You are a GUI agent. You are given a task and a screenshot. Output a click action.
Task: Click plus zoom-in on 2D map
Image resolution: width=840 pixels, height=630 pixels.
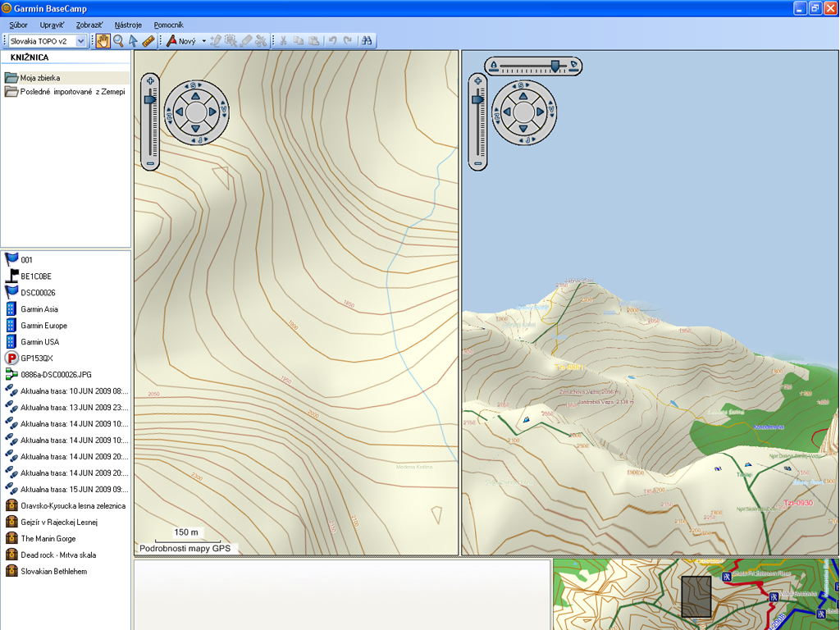[150, 81]
